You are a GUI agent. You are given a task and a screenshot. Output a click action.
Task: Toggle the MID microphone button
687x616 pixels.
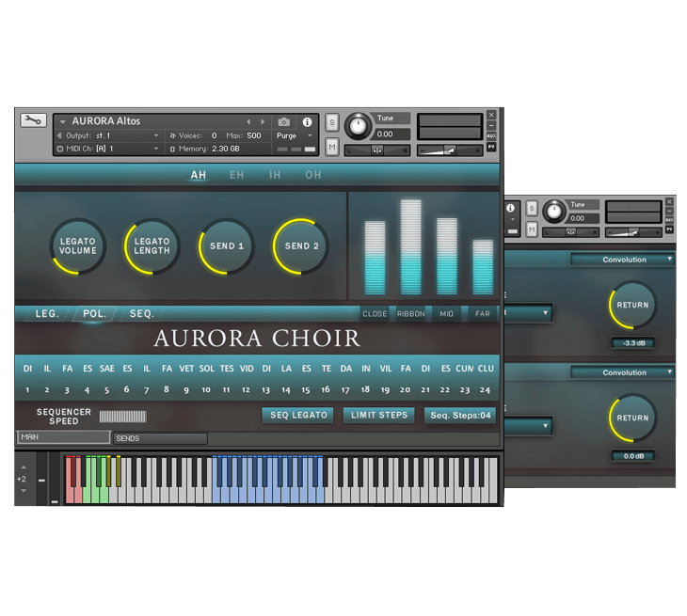[x=446, y=314]
